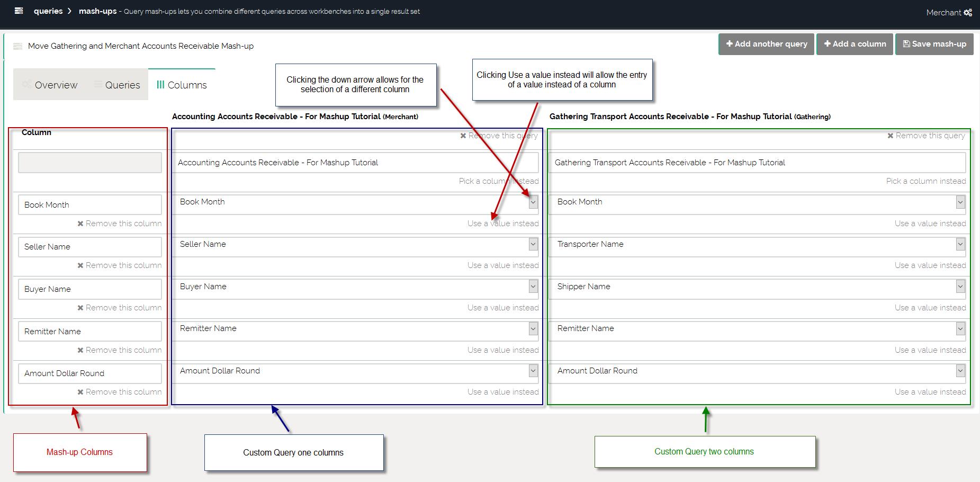Viewport: 980px width, 482px height.
Task: Click the X icon to remove Amount Dollar Round column
Action: click(80, 392)
